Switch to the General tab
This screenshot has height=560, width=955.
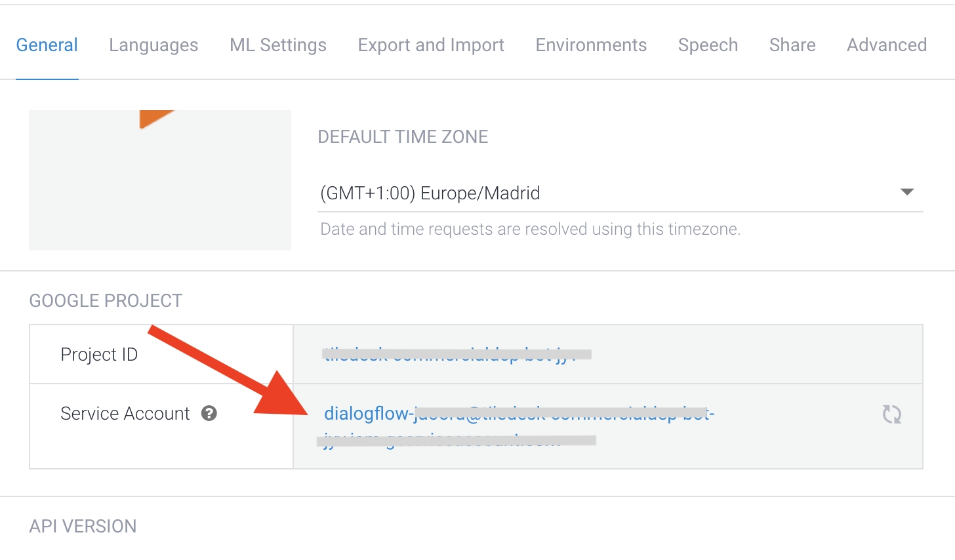[47, 45]
